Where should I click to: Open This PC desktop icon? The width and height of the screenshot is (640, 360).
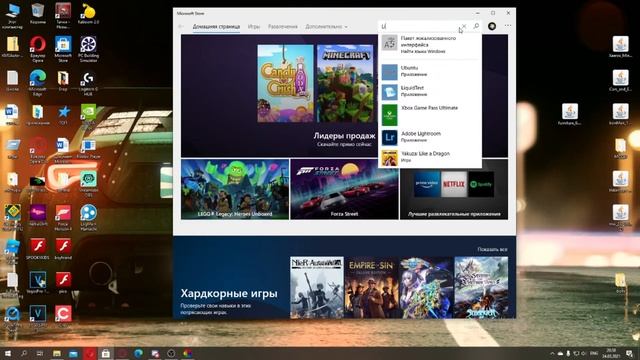tap(12, 16)
